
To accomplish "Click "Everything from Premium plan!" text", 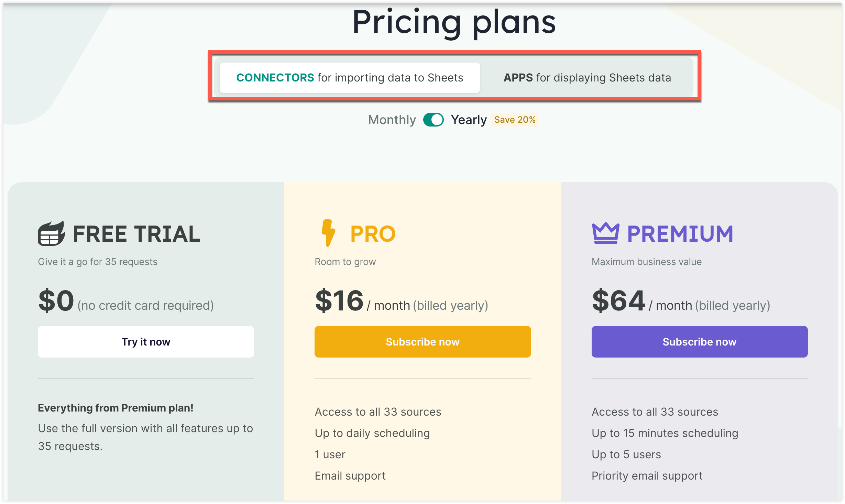I will 116,408.
